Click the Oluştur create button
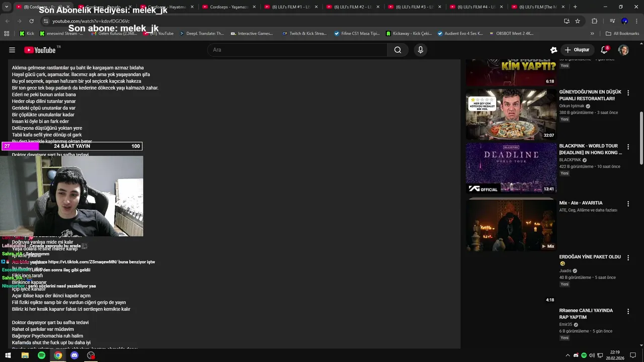This screenshot has height=362, width=644. [577, 50]
